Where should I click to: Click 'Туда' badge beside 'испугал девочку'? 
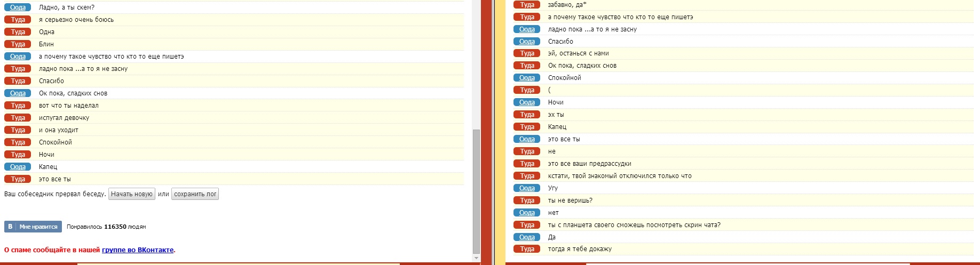coord(18,118)
